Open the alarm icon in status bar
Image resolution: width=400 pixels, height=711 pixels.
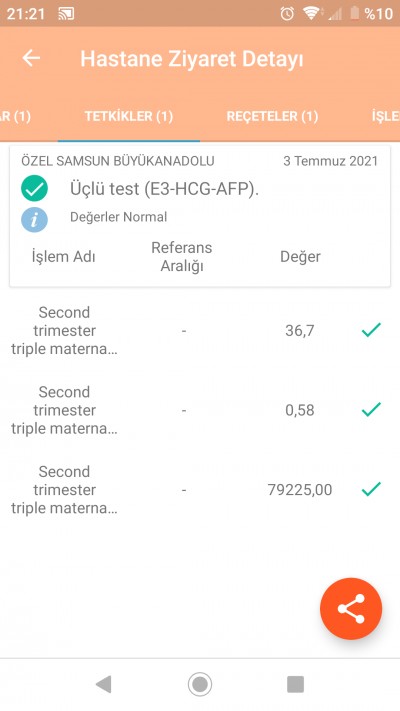pos(287,14)
